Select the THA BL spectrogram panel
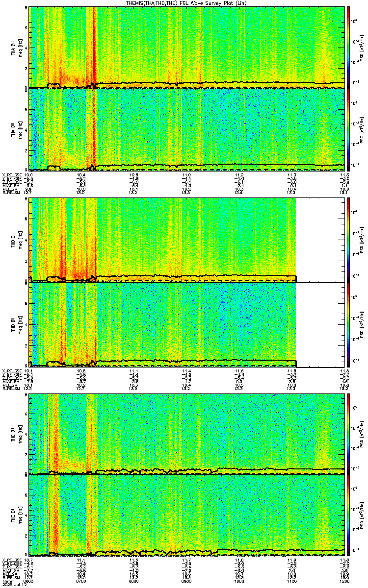The width and height of the screenshot is (368, 588). click(x=186, y=48)
